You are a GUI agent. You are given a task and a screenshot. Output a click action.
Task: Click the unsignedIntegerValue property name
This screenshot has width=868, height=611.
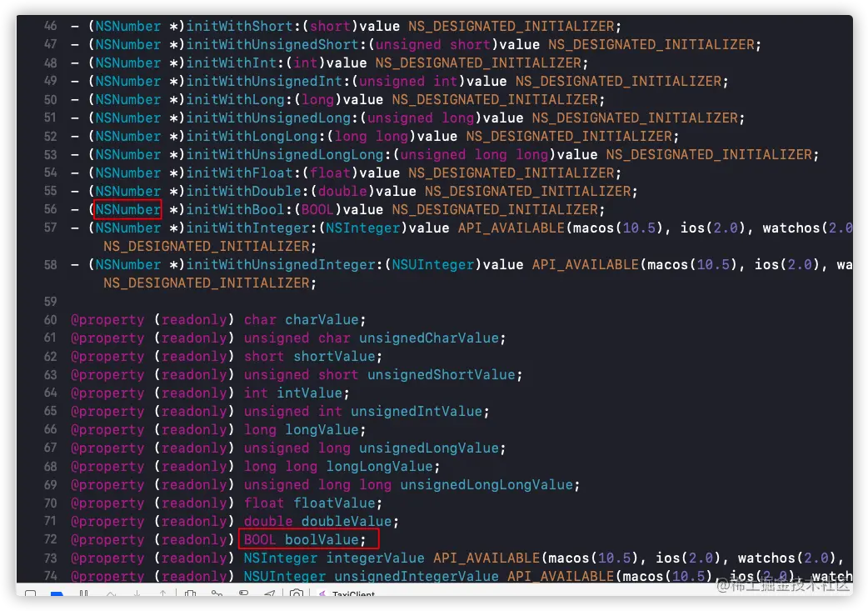[417, 576]
